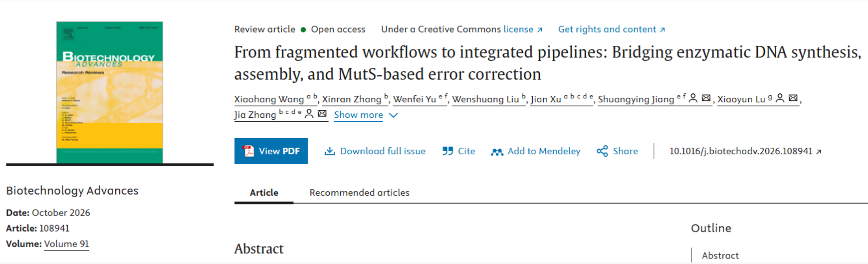This screenshot has height=264, width=868.
Task: Click Jia Zhang's person profile icon
Action: (x=309, y=114)
